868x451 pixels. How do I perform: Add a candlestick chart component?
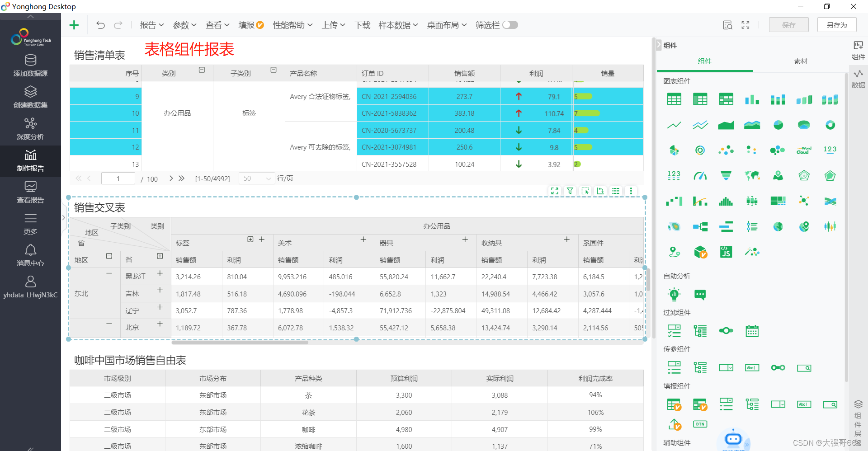(830, 226)
